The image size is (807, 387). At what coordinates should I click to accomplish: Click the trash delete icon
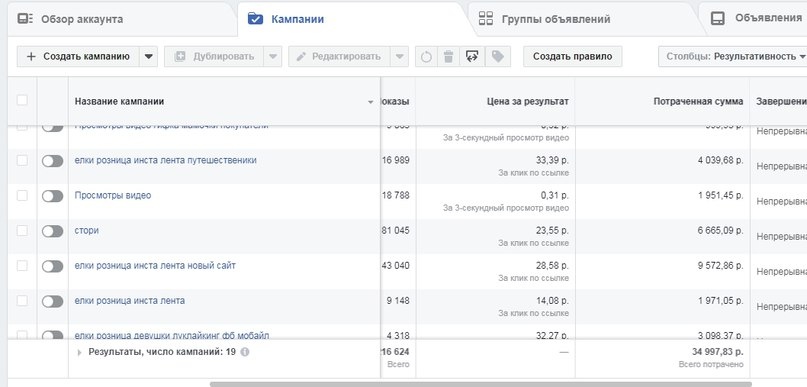click(x=448, y=57)
